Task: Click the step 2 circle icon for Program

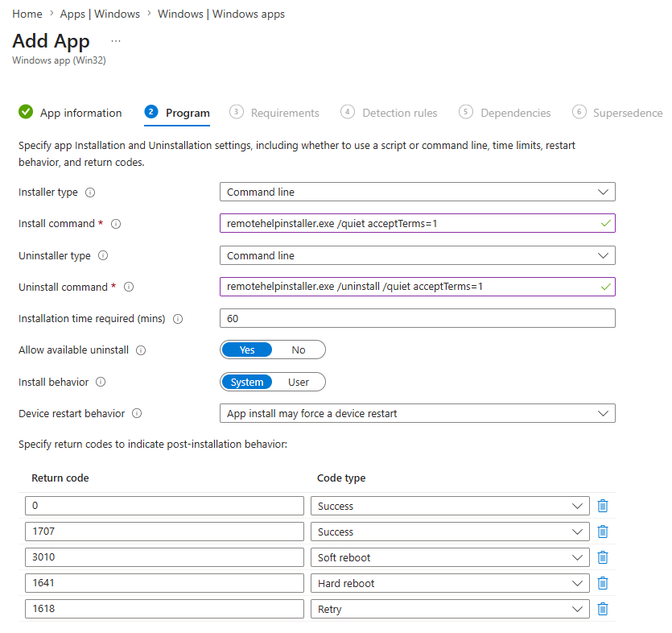Action: (x=151, y=112)
